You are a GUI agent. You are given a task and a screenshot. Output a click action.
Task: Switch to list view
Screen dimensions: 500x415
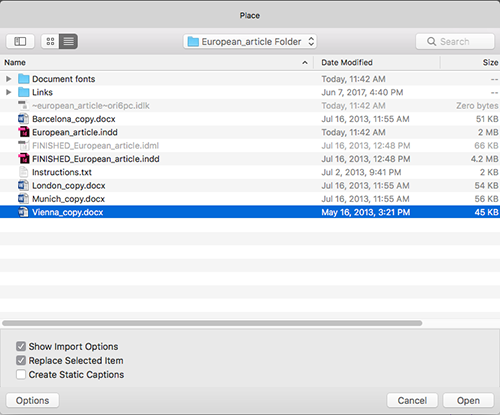(x=69, y=41)
